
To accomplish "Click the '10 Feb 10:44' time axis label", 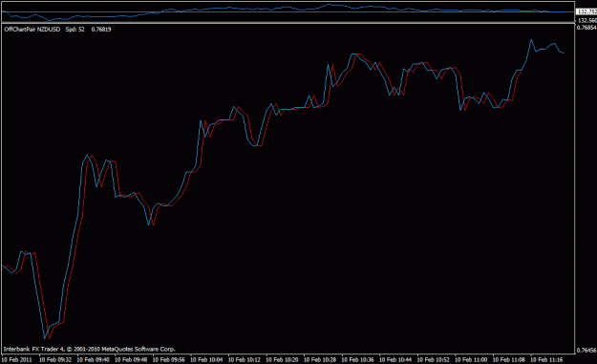I will click(395, 360).
